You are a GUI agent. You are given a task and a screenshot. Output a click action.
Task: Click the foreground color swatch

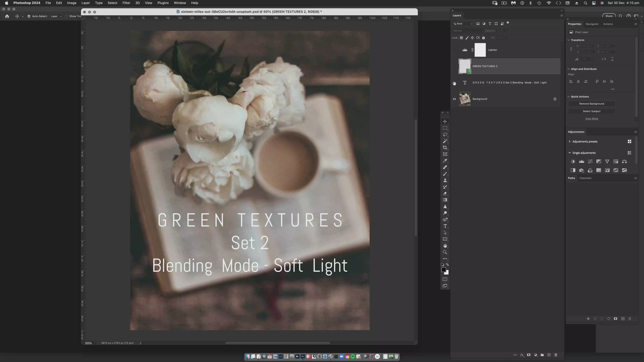(x=443, y=269)
